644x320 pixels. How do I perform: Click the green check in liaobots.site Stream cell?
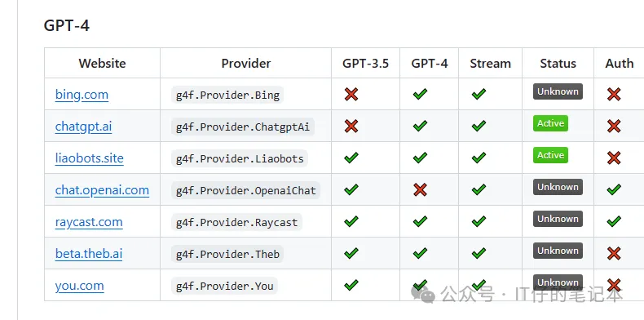pyautogui.click(x=479, y=158)
